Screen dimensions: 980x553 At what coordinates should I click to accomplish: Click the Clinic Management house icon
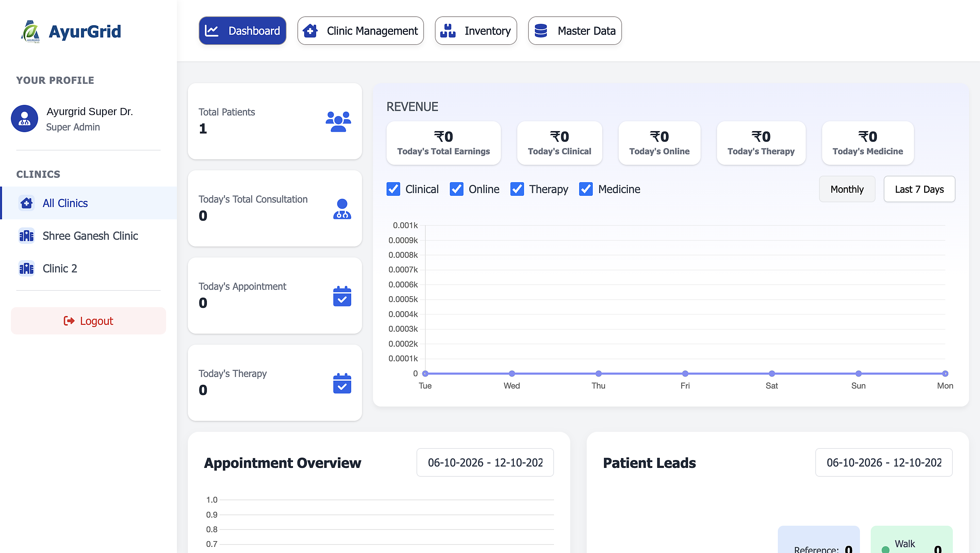point(310,31)
